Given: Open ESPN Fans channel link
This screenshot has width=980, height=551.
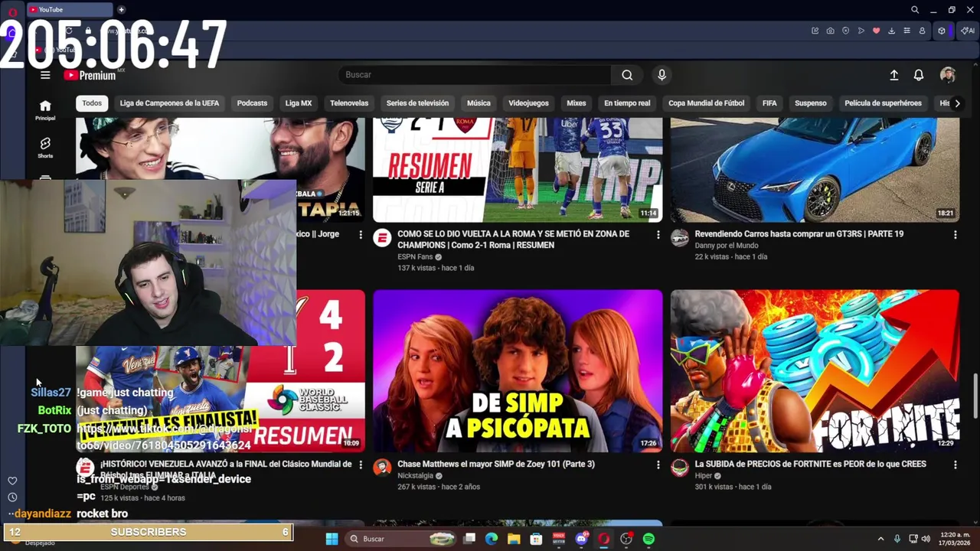Looking at the screenshot, I should [x=415, y=257].
